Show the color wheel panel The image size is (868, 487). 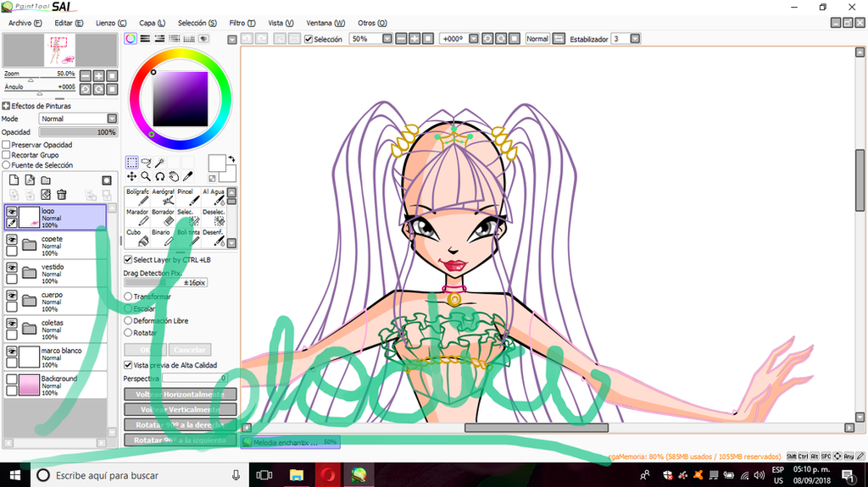131,39
